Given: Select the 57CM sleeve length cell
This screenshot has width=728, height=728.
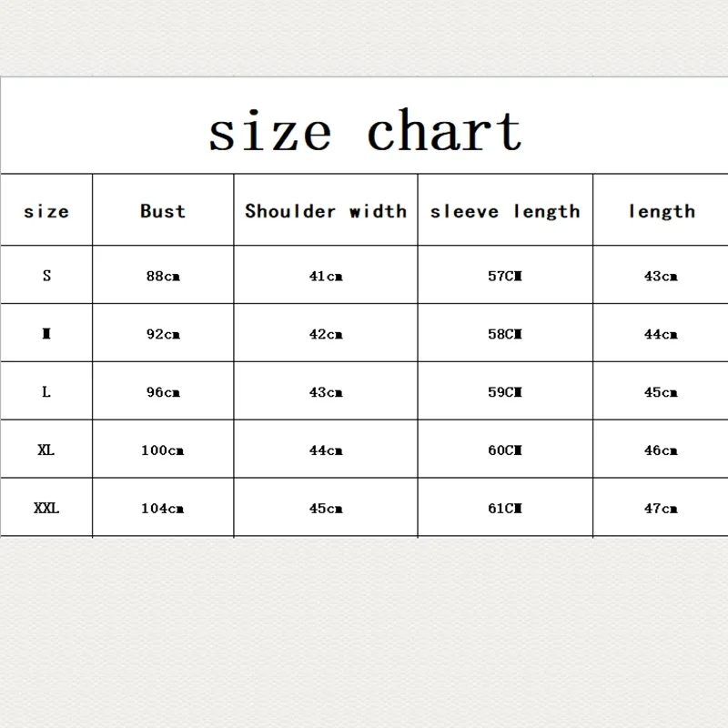Looking at the screenshot, I should pos(505,276).
